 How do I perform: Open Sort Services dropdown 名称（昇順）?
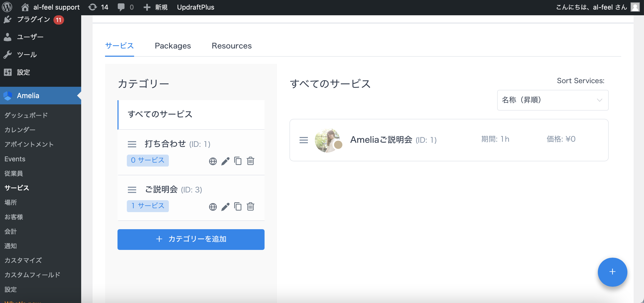tap(552, 100)
